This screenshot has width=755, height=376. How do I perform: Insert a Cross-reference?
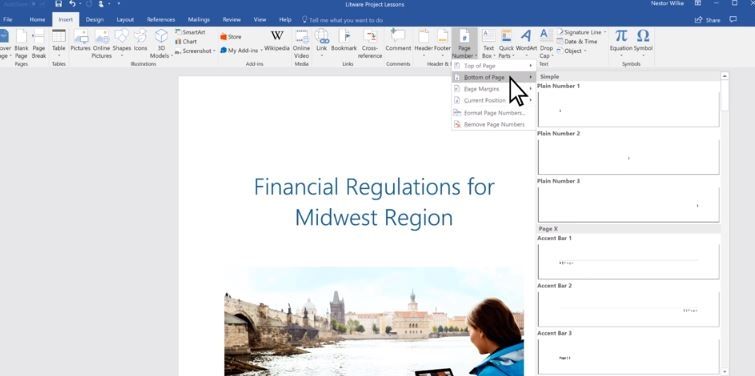coord(370,43)
